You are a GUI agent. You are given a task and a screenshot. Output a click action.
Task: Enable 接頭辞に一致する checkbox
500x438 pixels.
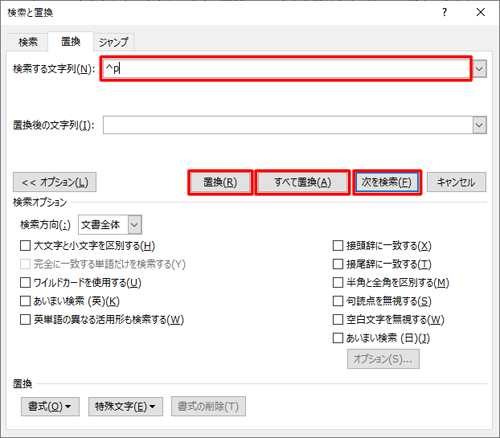338,246
